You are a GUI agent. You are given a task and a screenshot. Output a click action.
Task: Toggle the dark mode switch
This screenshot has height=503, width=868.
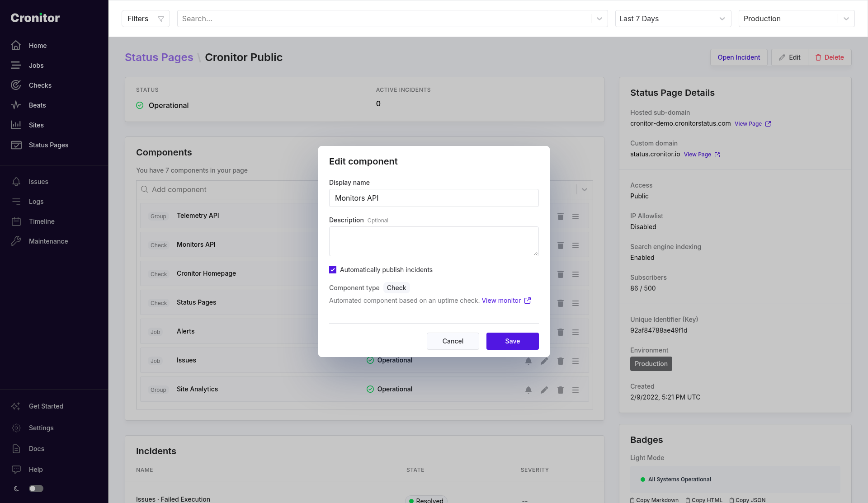pos(36,489)
